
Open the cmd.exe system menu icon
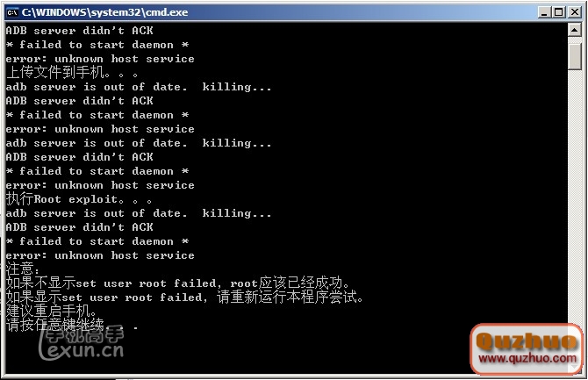(12, 12)
